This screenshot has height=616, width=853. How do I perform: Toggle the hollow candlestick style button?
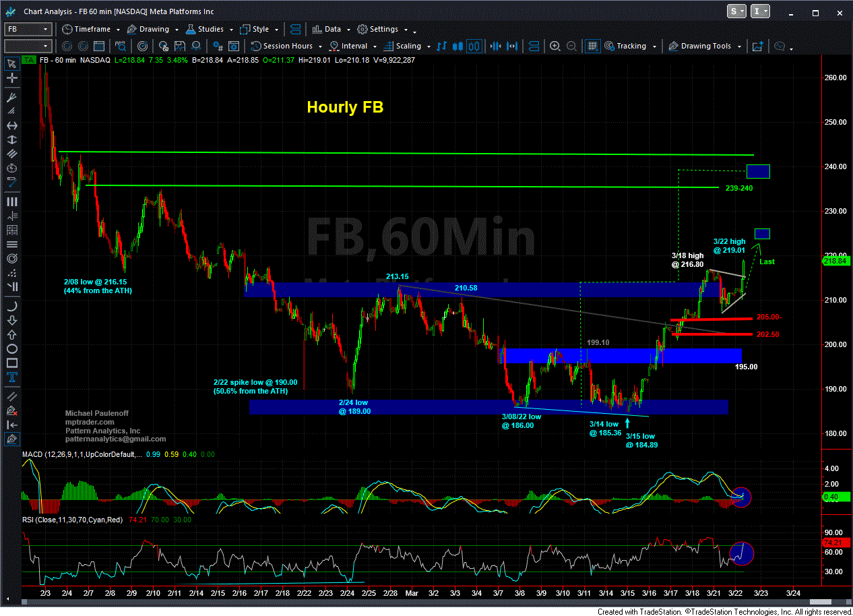pos(474,46)
